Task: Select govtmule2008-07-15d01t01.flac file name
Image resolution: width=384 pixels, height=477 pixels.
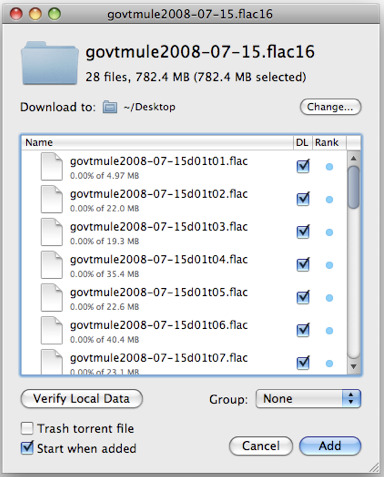Action: point(159,161)
